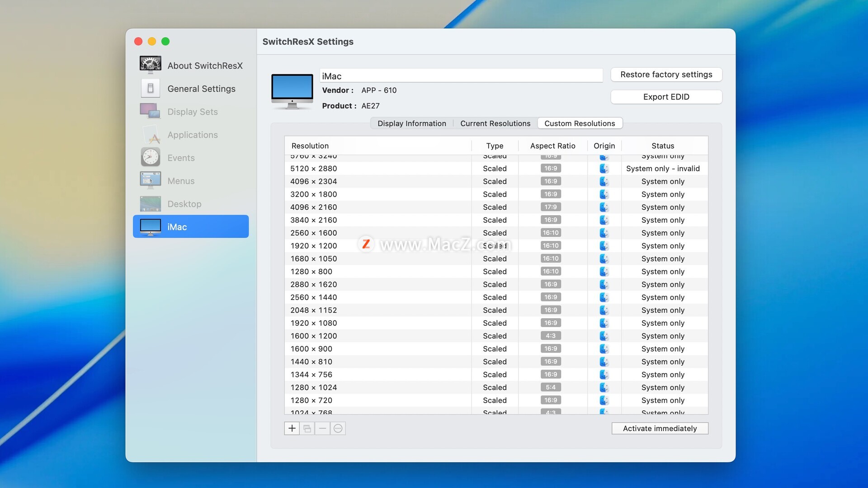Click Scaled type cell for 1280 × 1024
This screenshot has height=488, width=868.
point(495,387)
